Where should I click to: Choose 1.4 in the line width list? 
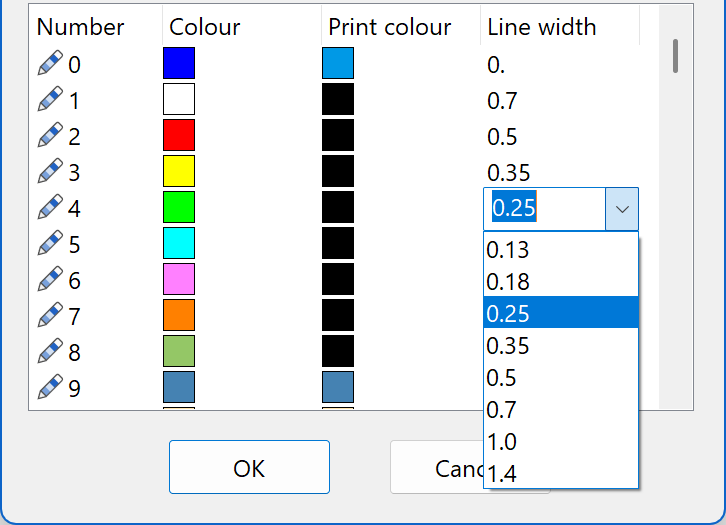561,473
